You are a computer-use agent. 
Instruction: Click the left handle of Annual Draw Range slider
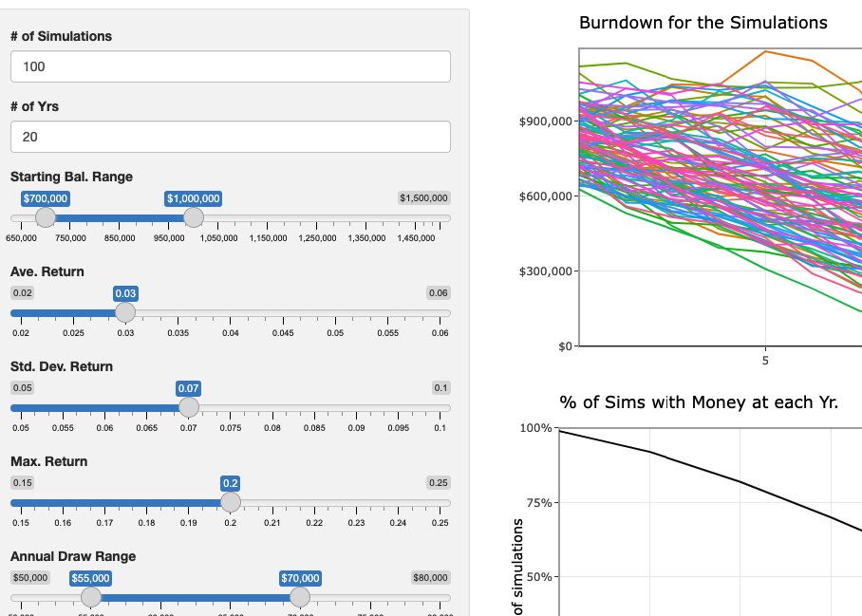pyautogui.click(x=91, y=597)
